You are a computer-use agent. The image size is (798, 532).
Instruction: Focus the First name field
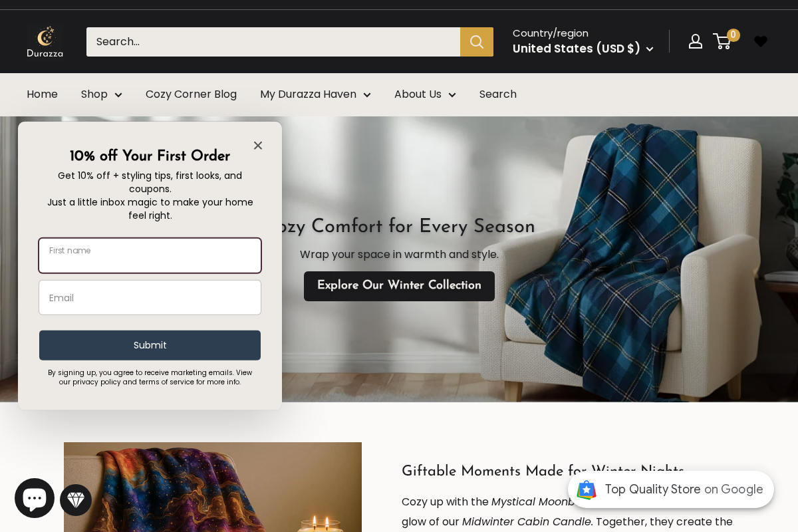[150, 255]
